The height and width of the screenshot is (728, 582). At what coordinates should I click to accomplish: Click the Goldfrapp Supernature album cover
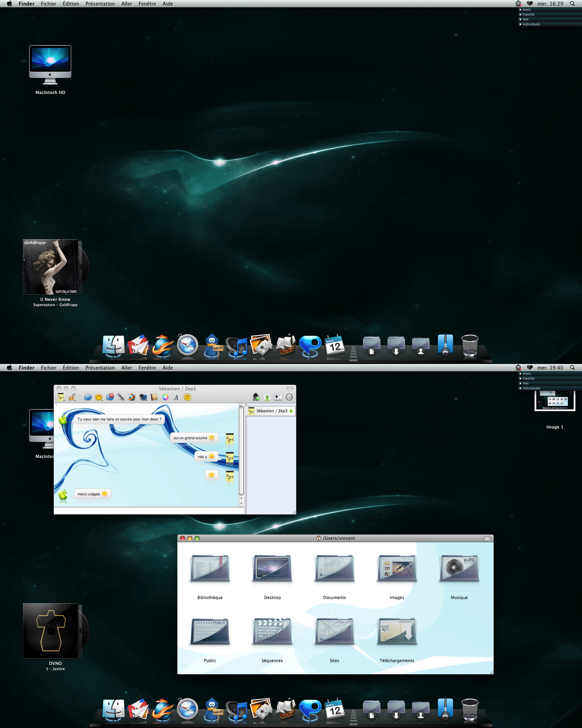[51, 267]
